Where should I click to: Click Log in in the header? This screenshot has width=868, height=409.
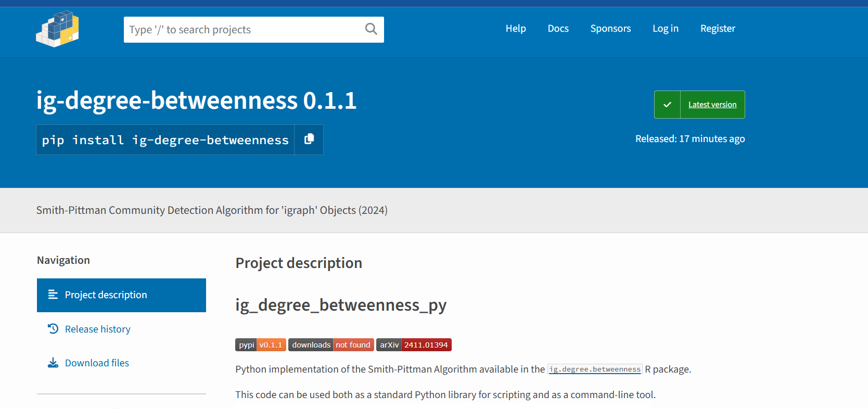coord(666,29)
